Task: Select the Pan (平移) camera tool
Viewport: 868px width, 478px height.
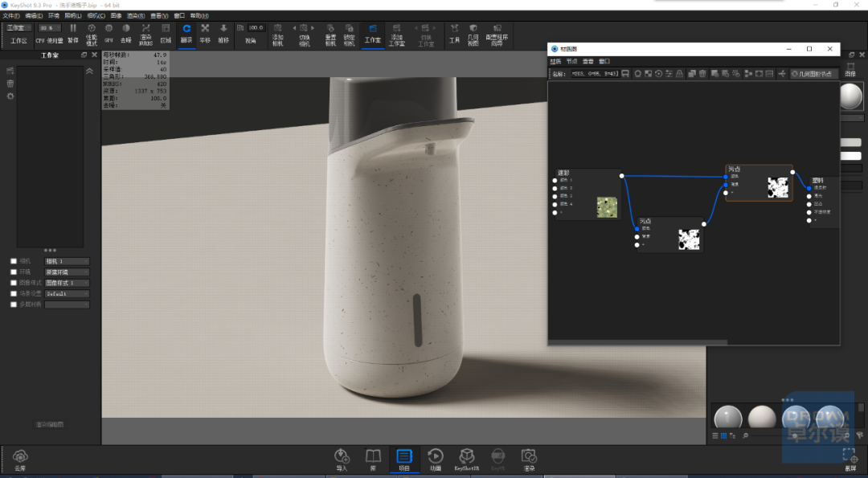Action: [205, 34]
